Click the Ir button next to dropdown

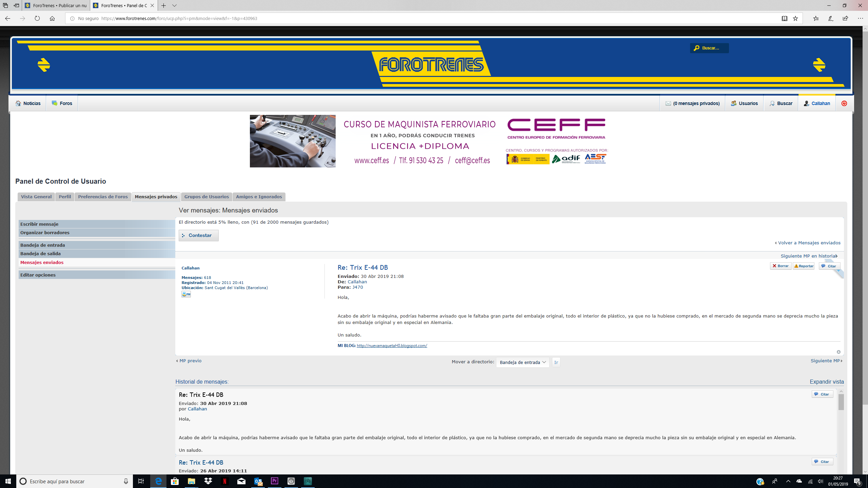(556, 362)
